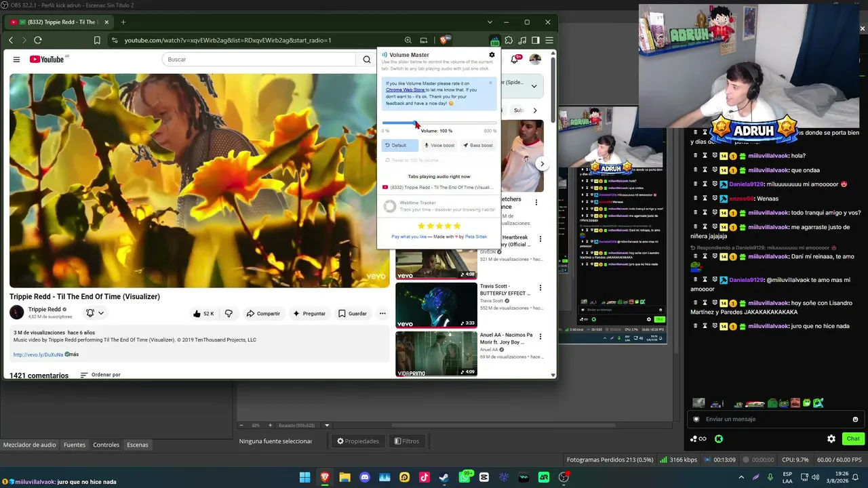Screen dimensions: 868x488
Task: Follow the Pay what you like link
Action: [x=409, y=237]
